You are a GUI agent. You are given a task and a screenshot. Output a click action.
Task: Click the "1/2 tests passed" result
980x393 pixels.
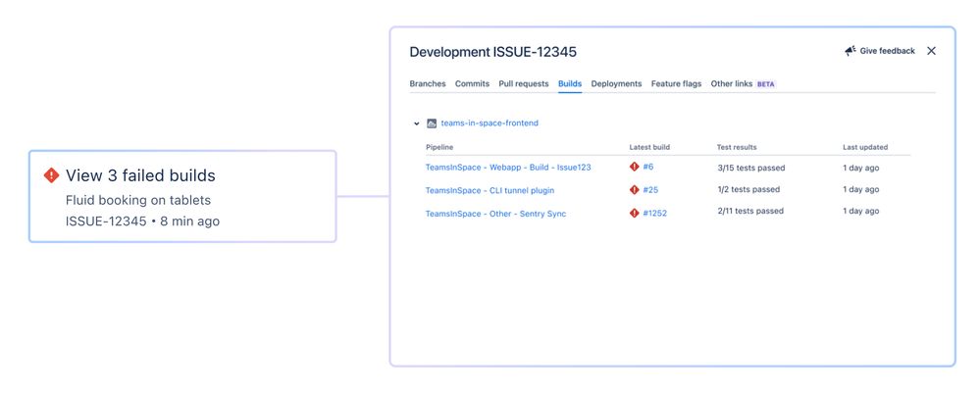tap(748, 189)
